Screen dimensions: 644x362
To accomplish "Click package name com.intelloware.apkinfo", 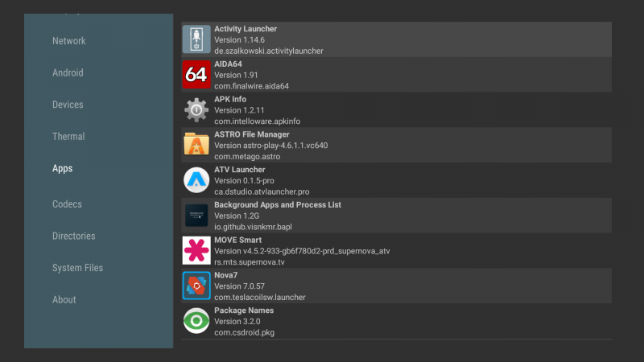I will point(257,121).
